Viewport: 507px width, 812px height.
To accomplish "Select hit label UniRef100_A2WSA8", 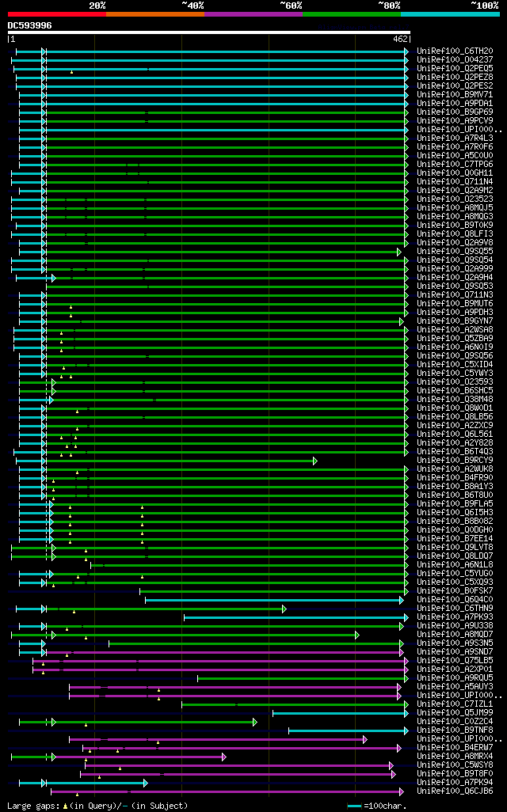I will (x=456, y=329).
